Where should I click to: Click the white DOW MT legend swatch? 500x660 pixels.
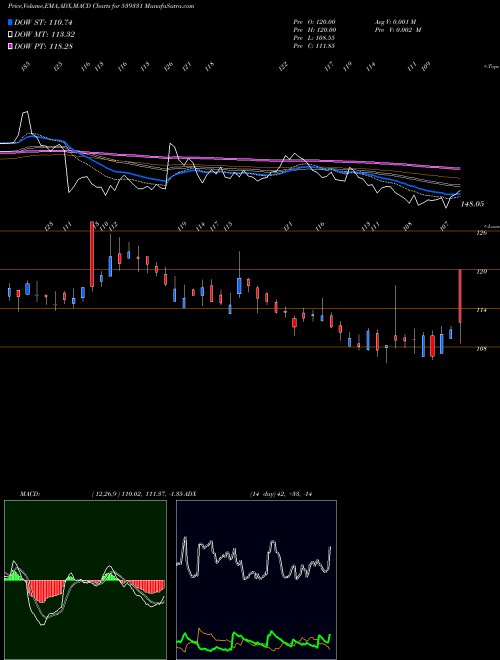10,35
